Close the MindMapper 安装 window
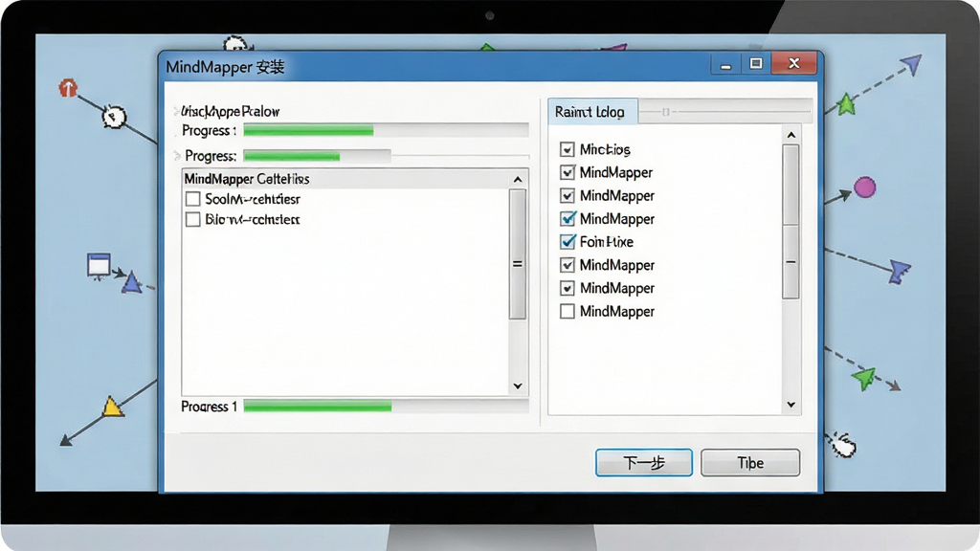The height and width of the screenshot is (551, 980). pyautogui.click(x=793, y=64)
